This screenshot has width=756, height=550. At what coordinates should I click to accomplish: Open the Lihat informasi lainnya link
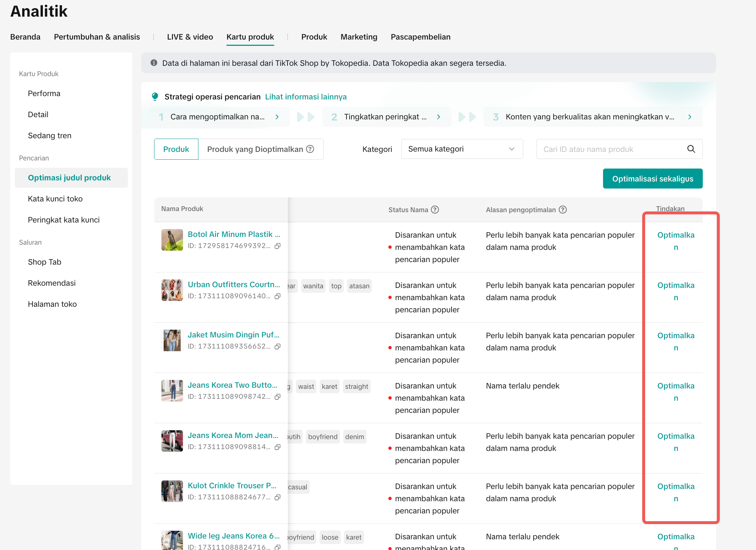[x=306, y=97]
